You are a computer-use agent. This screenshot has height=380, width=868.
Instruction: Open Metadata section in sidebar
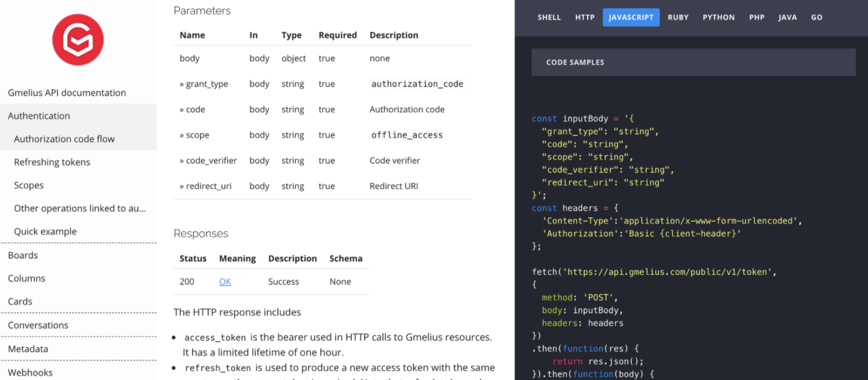tap(78, 349)
